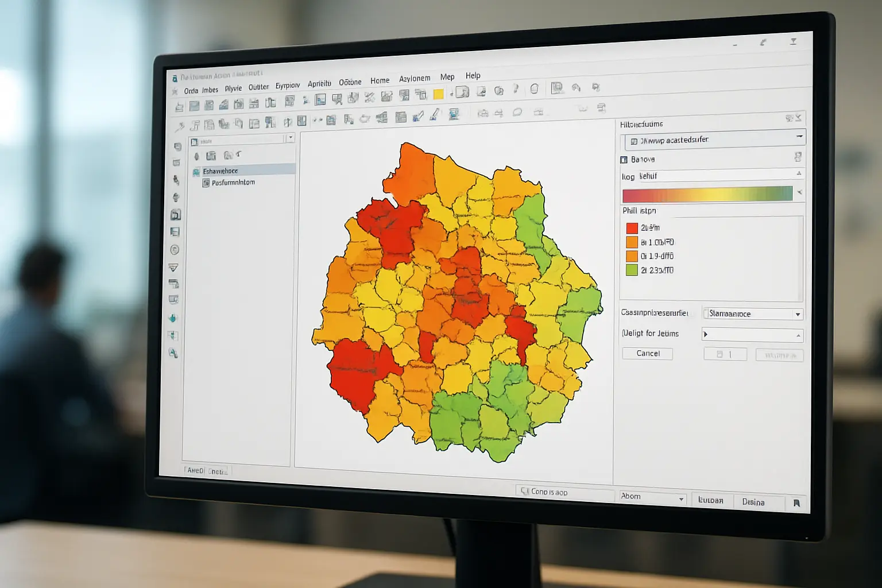
Task: Switch to the Ahed tab below the layers panel
Action: [x=195, y=470]
